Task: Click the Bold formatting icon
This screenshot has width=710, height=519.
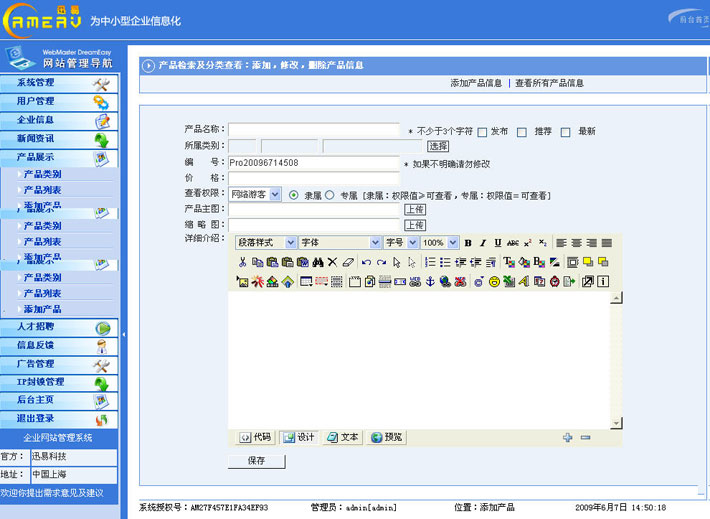Action: coord(468,243)
